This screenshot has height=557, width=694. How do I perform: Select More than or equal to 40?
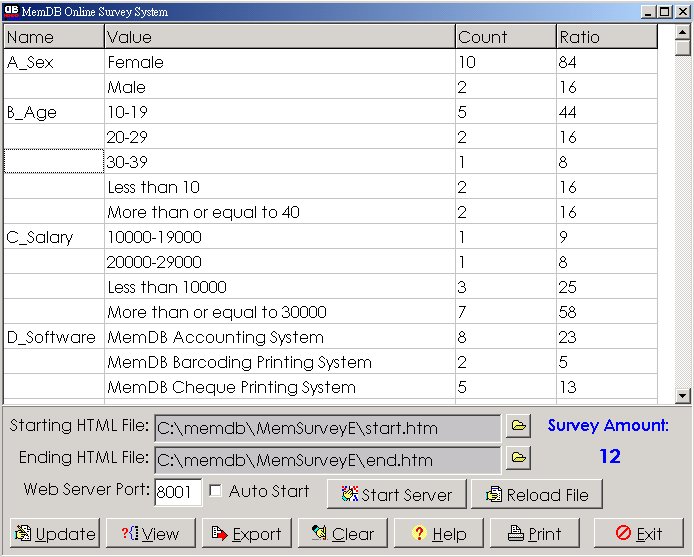[280, 212]
